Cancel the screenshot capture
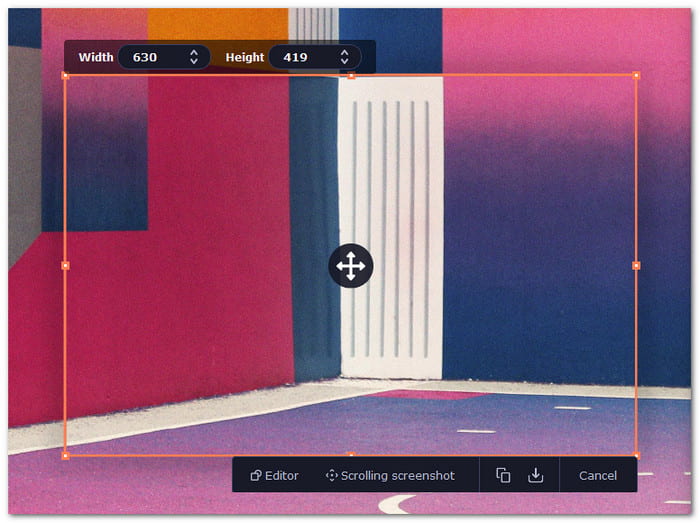 coord(598,476)
